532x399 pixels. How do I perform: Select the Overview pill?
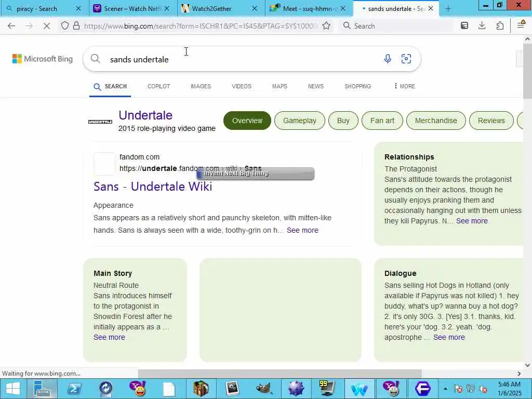[247, 121]
